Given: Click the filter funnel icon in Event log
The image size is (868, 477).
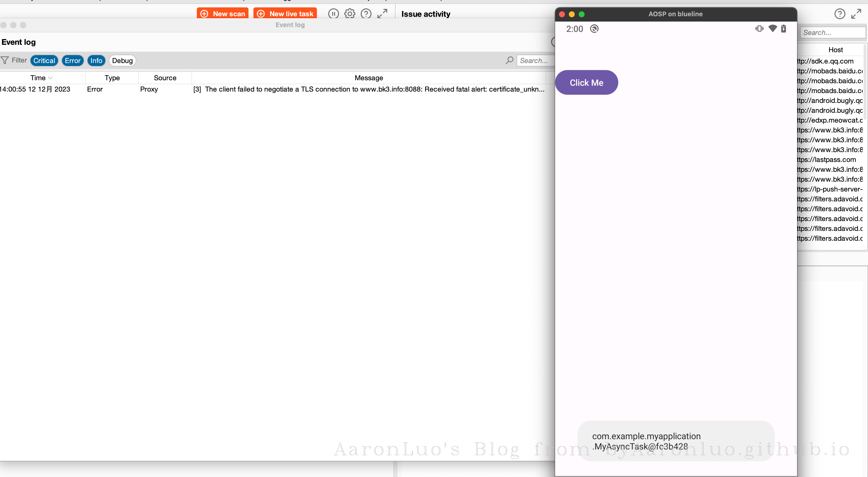Looking at the screenshot, I should point(5,60).
